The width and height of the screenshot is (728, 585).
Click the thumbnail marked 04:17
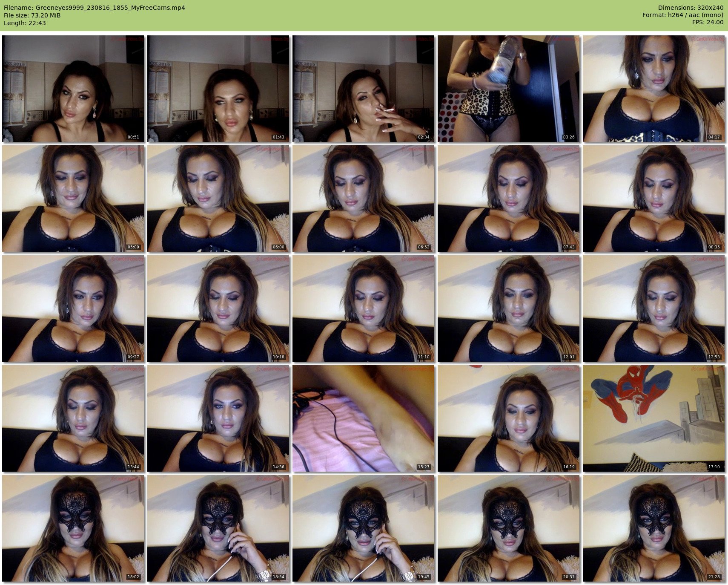(654, 89)
